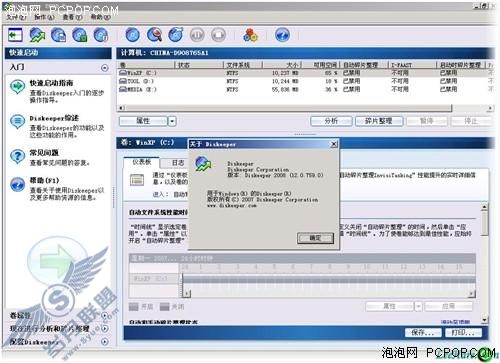This screenshot has height=363, width=500.
Task: Click the 暂停 button
Action: [427, 121]
